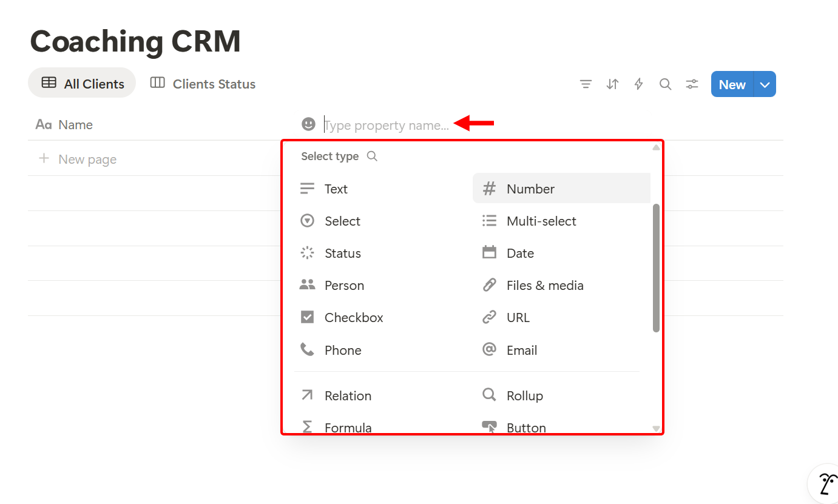Viewport: 838px width, 504px height.
Task: Select the Select property type
Action: (x=343, y=221)
